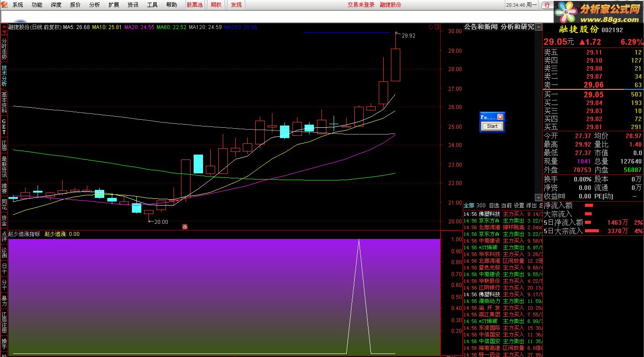Screen dimensions: 644x357
Task: Open the 扩展 menu
Action: 114,5
